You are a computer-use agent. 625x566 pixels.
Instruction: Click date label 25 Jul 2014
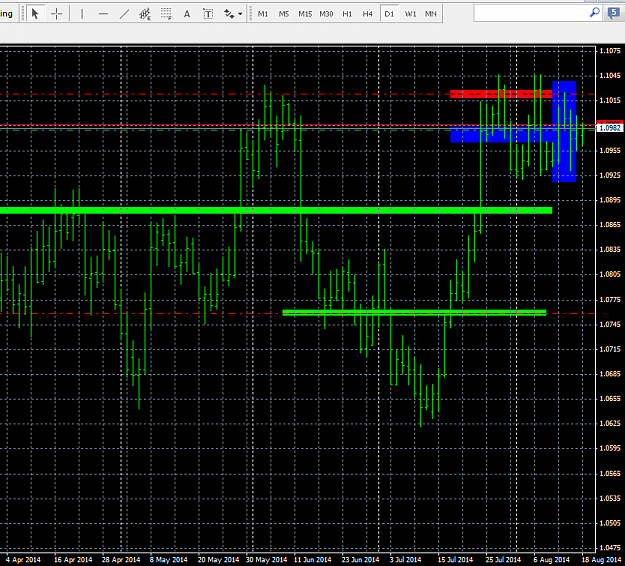click(503, 560)
